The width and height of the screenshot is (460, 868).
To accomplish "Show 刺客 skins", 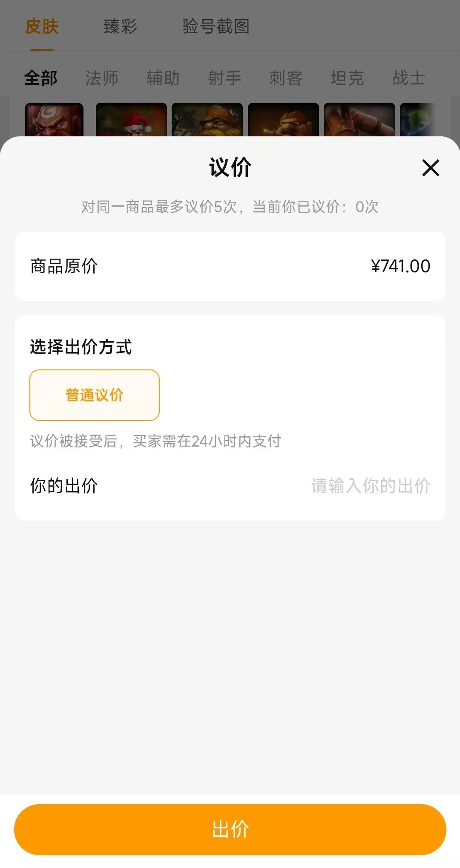I will 286,78.
